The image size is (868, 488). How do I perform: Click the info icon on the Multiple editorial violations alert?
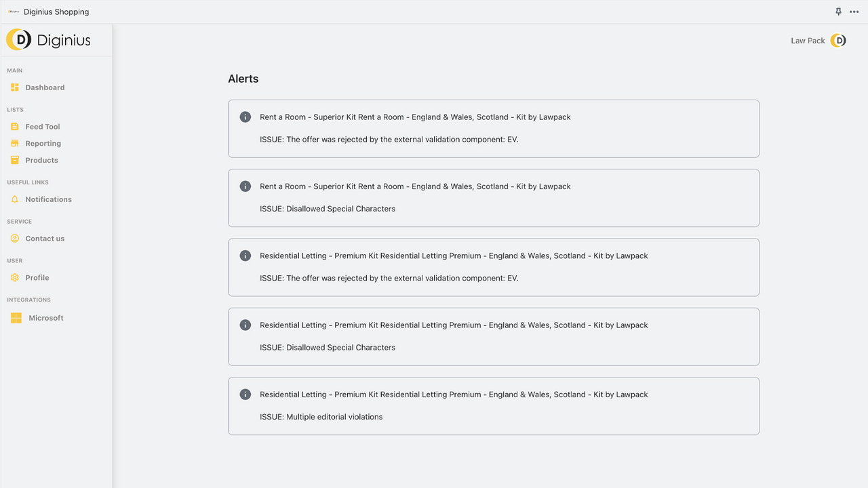click(x=245, y=394)
